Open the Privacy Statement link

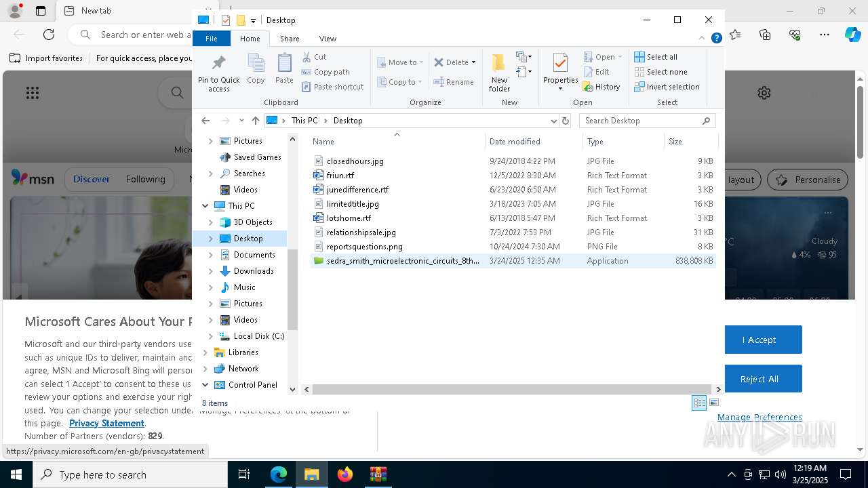[x=106, y=423]
